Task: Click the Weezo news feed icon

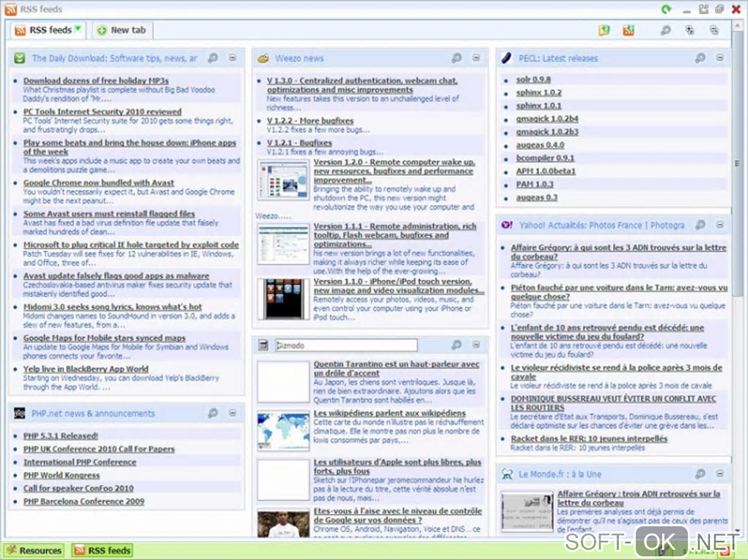Action: coord(263,58)
